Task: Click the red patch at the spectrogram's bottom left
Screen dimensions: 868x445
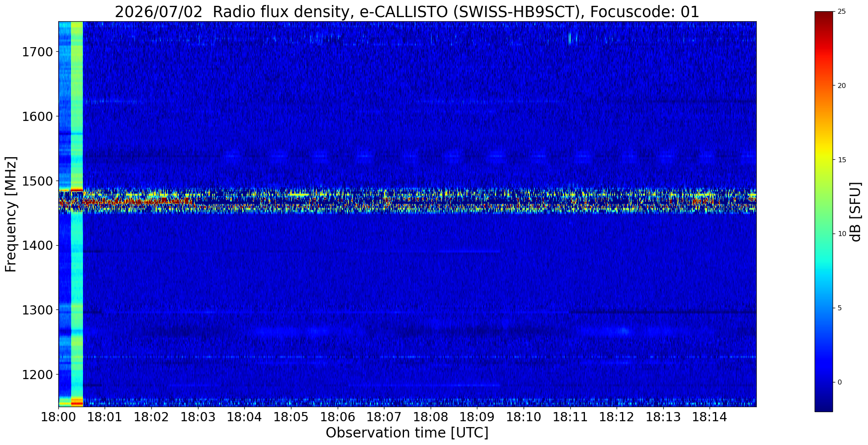Action: pos(77,402)
